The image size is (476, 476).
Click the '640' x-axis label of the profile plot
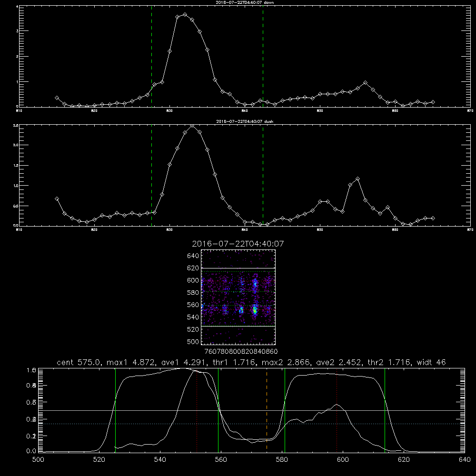click(x=465, y=460)
